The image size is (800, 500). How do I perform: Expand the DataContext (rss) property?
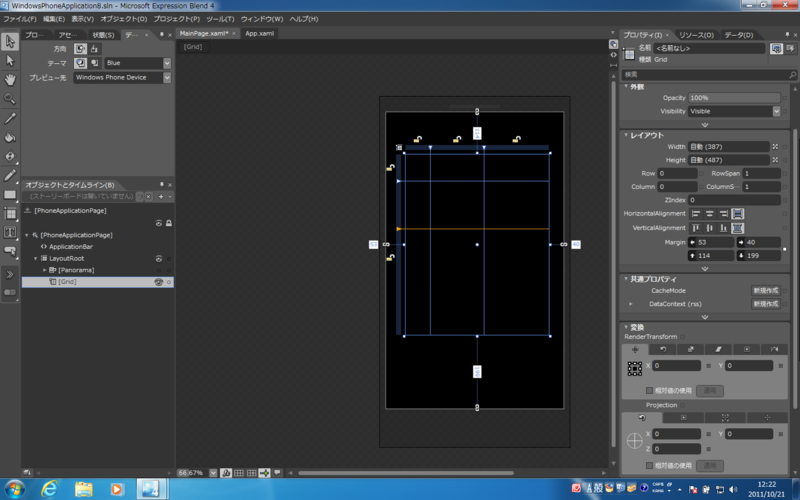tap(631, 304)
